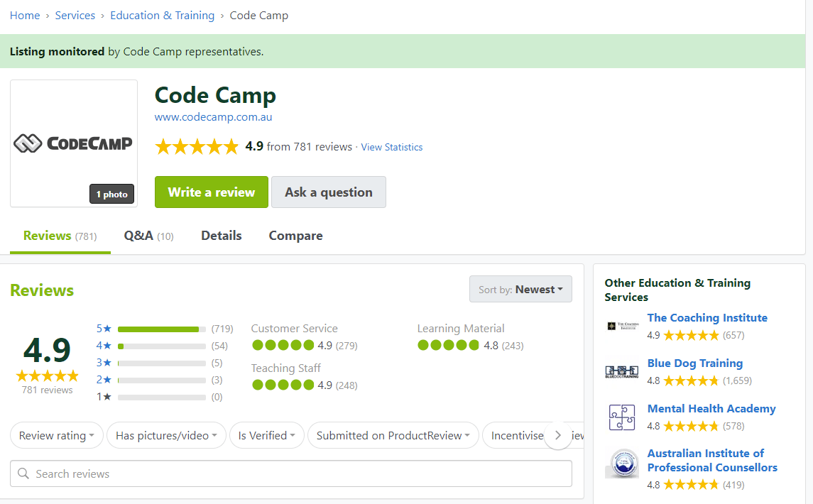Open the Compare tab
The width and height of the screenshot is (813, 504).
click(295, 236)
